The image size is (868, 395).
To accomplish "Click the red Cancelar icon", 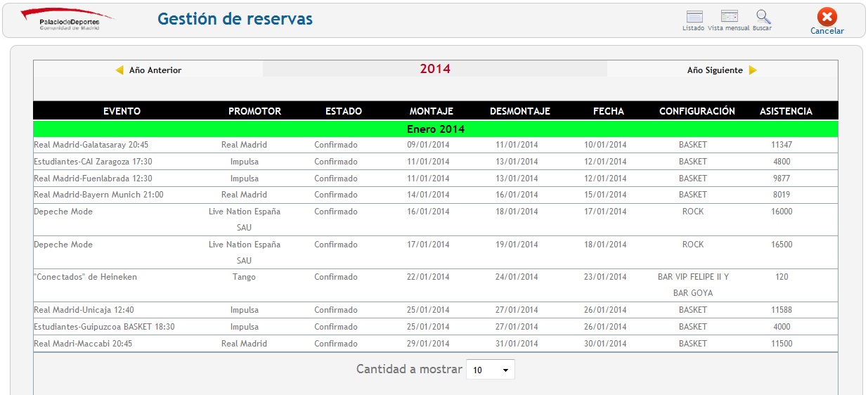I will 827,17.
